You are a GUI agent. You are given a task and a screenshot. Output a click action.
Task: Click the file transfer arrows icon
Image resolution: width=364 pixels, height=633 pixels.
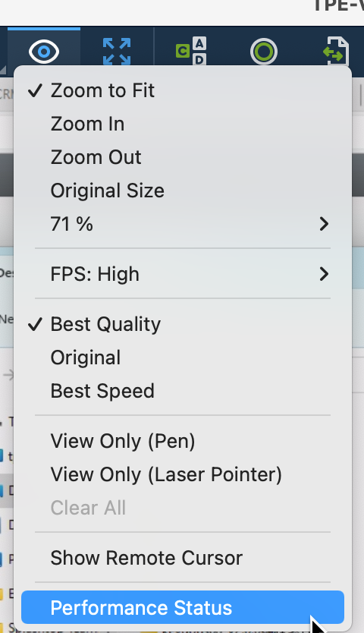336,52
